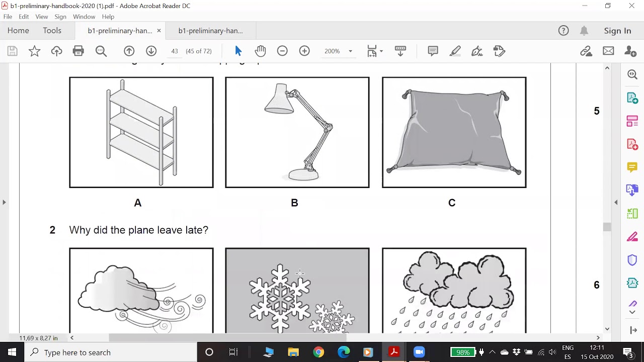644x362 pixels.
Task: Open Zoom from the taskbar
Action: coord(419,352)
